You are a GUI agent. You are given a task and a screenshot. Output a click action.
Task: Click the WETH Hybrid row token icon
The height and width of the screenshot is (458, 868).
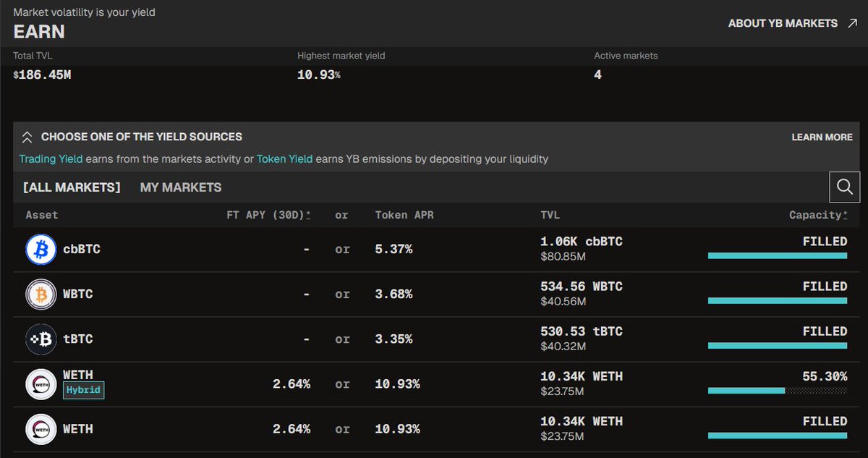(x=41, y=384)
